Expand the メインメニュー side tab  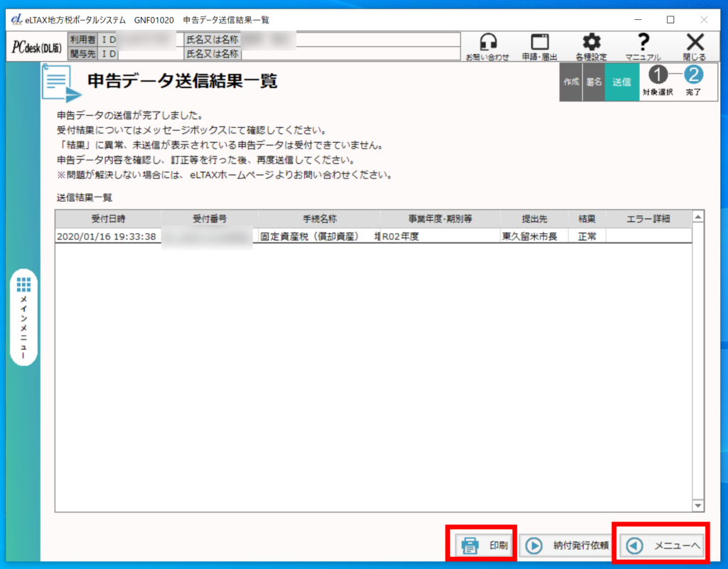[24, 317]
